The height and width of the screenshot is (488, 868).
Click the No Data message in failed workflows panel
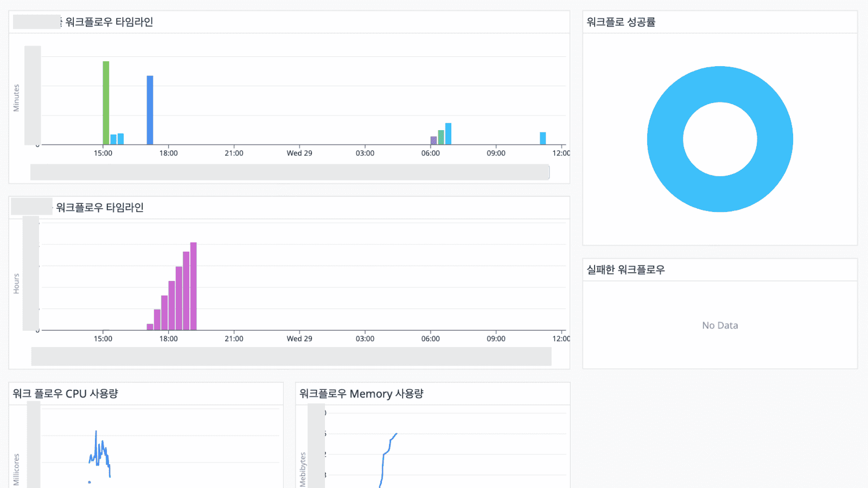point(719,325)
